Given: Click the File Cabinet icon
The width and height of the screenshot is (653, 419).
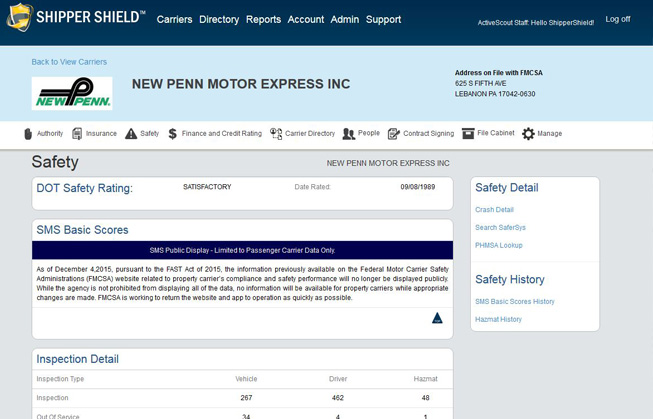Looking at the screenshot, I should click(x=468, y=133).
